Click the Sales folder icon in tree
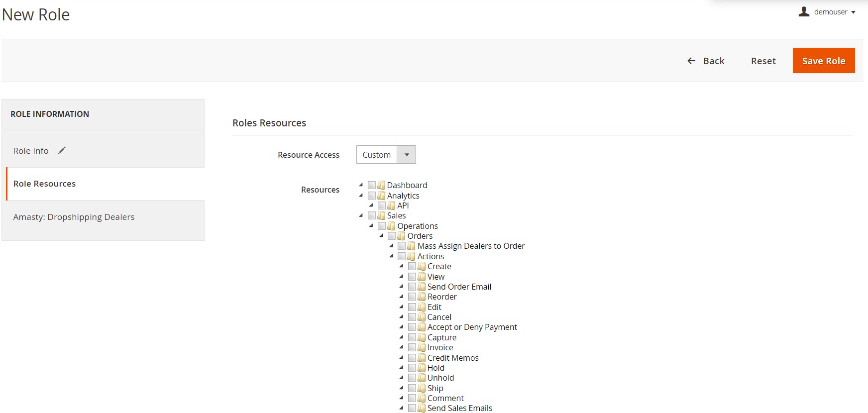Image resolution: width=868 pixels, height=413 pixels. click(x=381, y=215)
